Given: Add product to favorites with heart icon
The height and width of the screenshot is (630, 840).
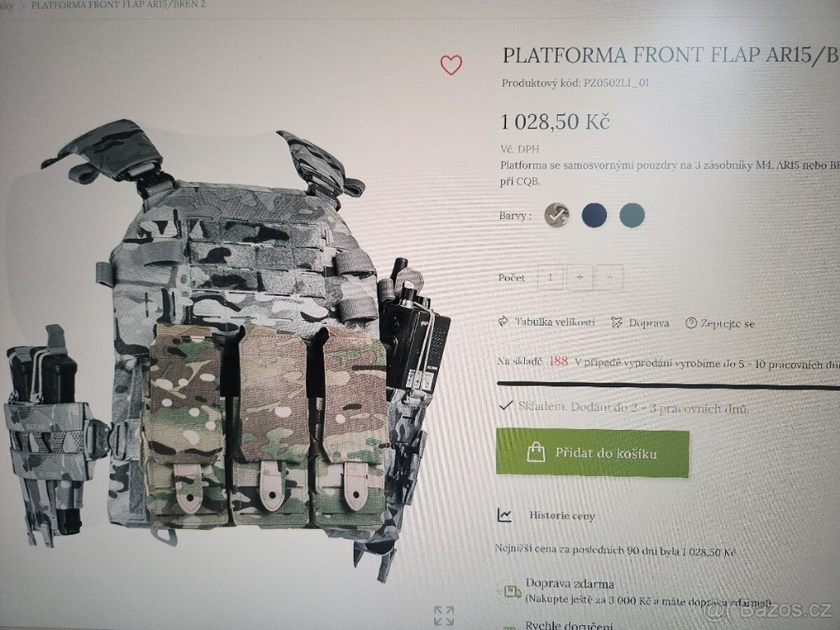Looking at the screenshot, I should 451,65.
